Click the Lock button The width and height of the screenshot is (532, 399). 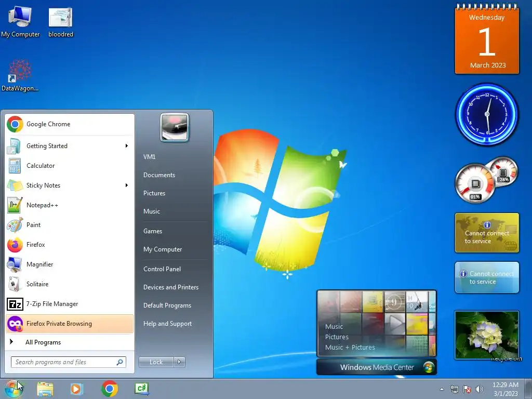coord(156,362)
